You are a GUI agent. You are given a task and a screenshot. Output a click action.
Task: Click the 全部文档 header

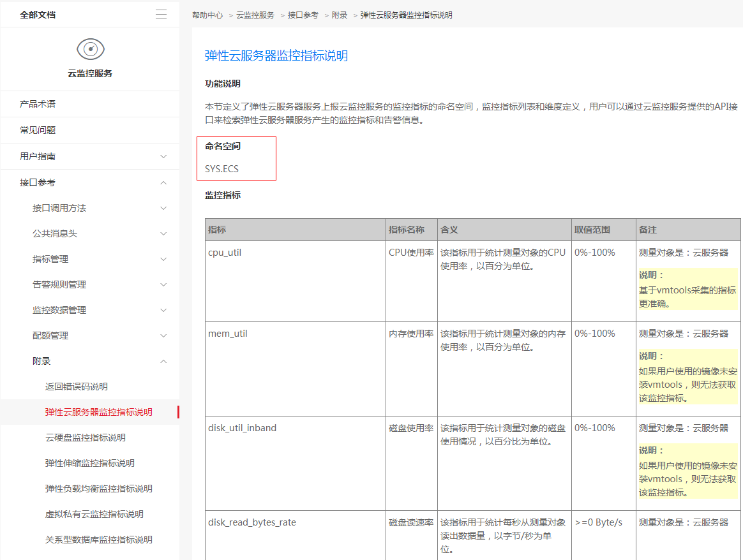point(38,15)
